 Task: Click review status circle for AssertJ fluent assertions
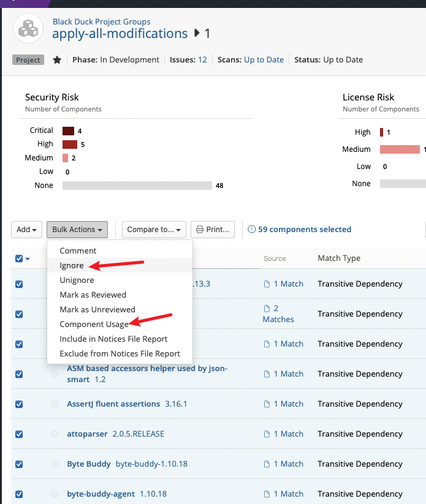click(55, 404)
